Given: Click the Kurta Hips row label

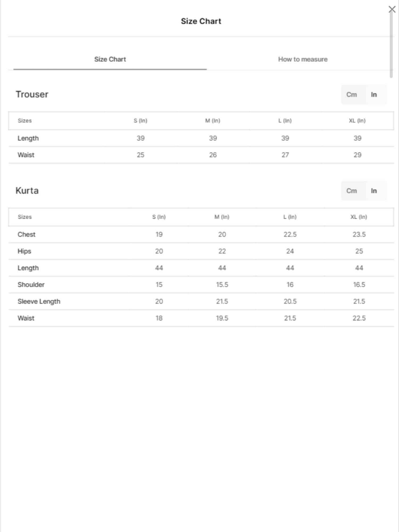Looking at the screenshot, I should (24, 251).
